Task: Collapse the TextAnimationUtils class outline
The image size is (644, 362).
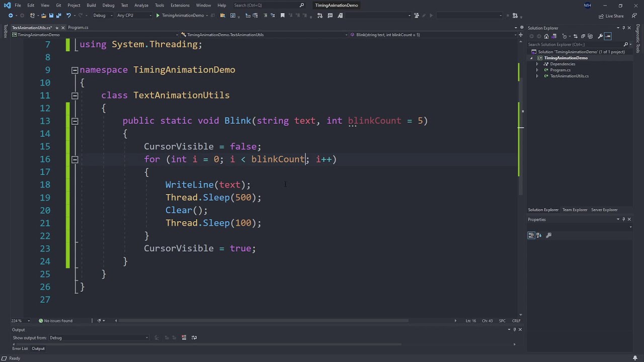Action: pos(74,96)
